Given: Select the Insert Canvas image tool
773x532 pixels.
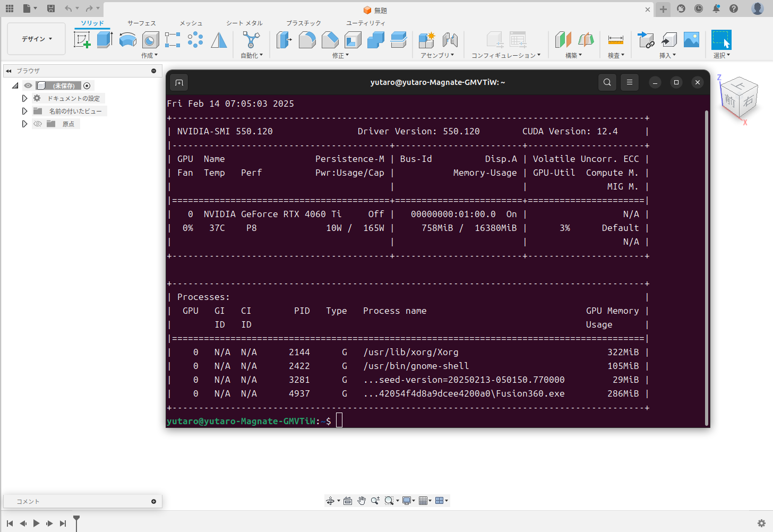Looking at the screenshot, I should point(691,40).
